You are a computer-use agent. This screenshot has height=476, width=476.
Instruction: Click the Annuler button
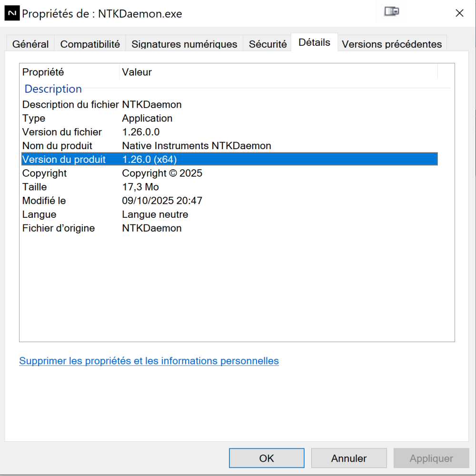click(349, 458)
